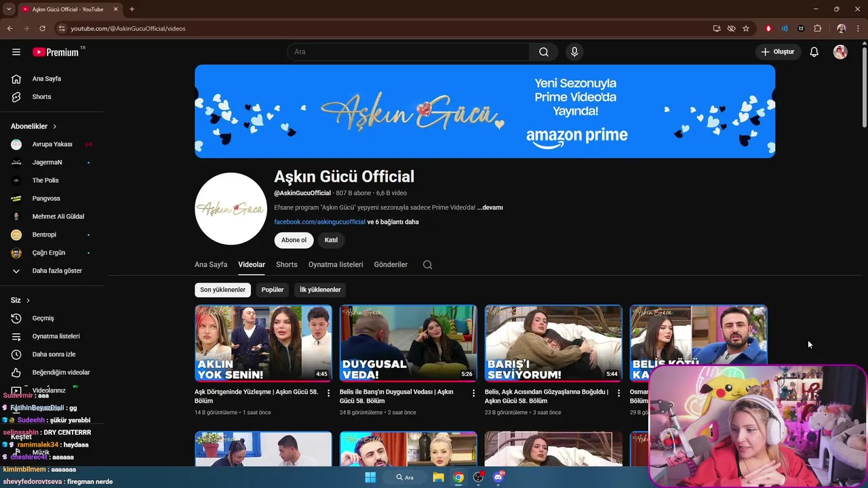This screenshot has height=488, width=868.
Task: Select İlk yüklenenler filter chip
Action: pyautogui.click(x=320, y=290)
